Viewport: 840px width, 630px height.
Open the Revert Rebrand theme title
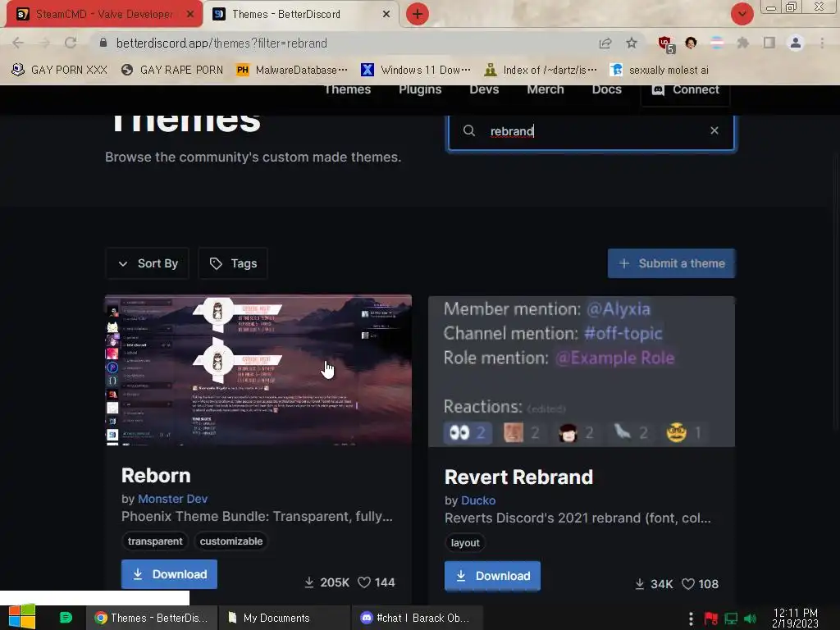point(518,477)
